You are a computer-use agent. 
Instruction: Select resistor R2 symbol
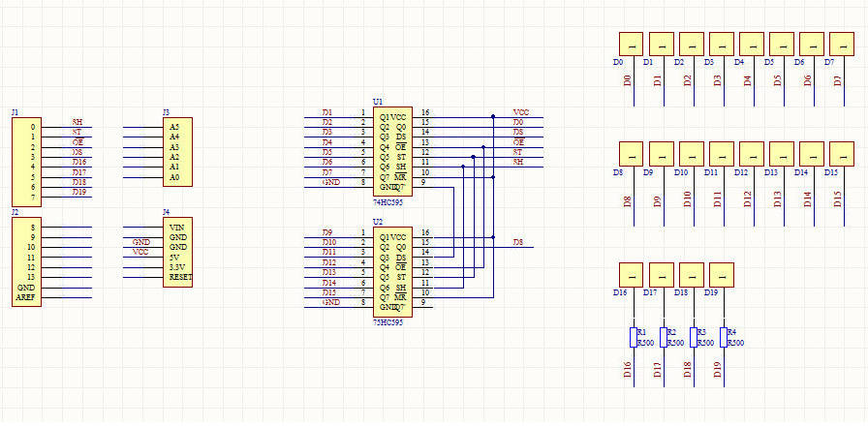[x=662, y=336]
